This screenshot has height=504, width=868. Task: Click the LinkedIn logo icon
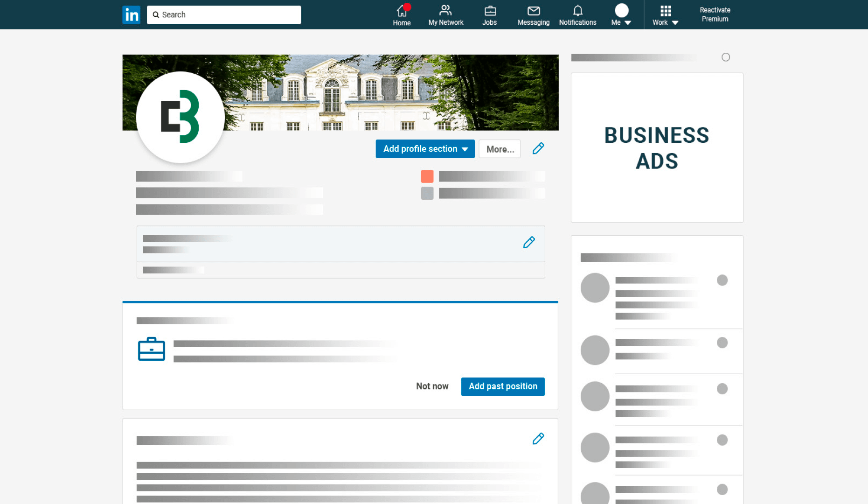(x=131, y=15)
